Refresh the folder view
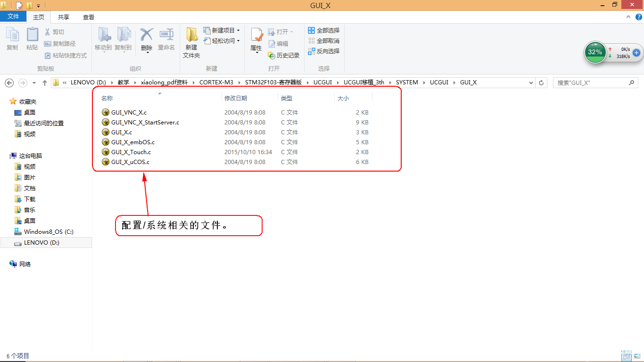 coord(542,82)
